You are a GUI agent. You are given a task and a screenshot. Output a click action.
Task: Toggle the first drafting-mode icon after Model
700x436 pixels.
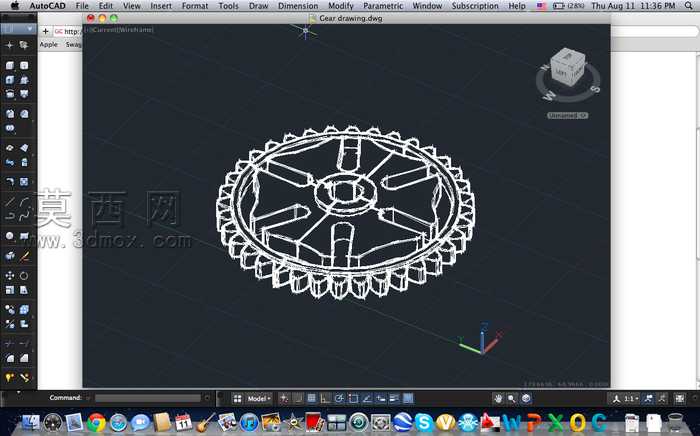[284, 399]
